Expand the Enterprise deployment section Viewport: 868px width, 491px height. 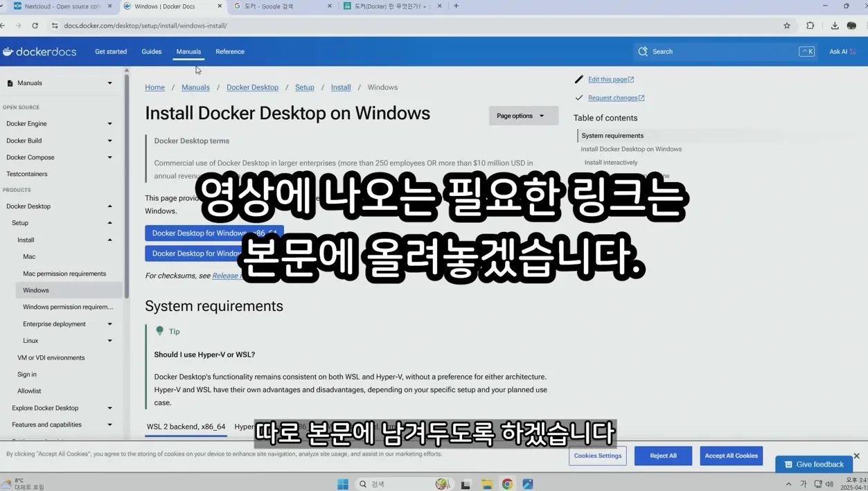[109, 324]
